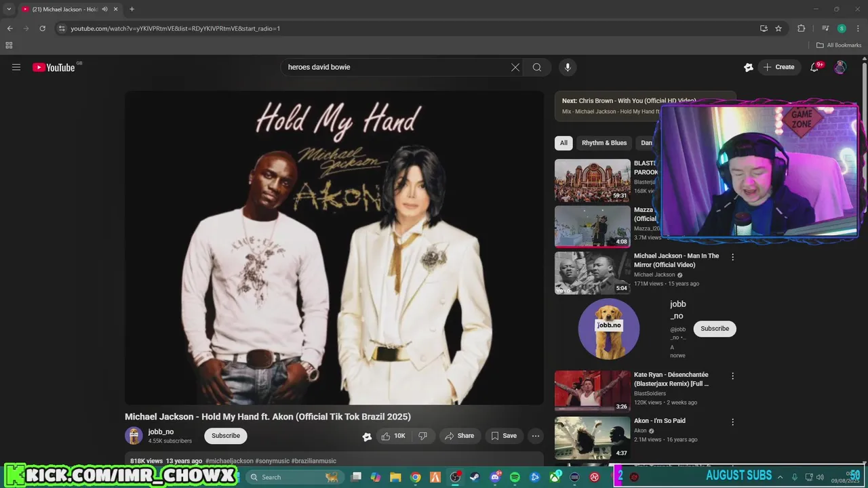Open options for Kate Ryan Désenchantée video

pyautogui.click(x=732, y=375)
